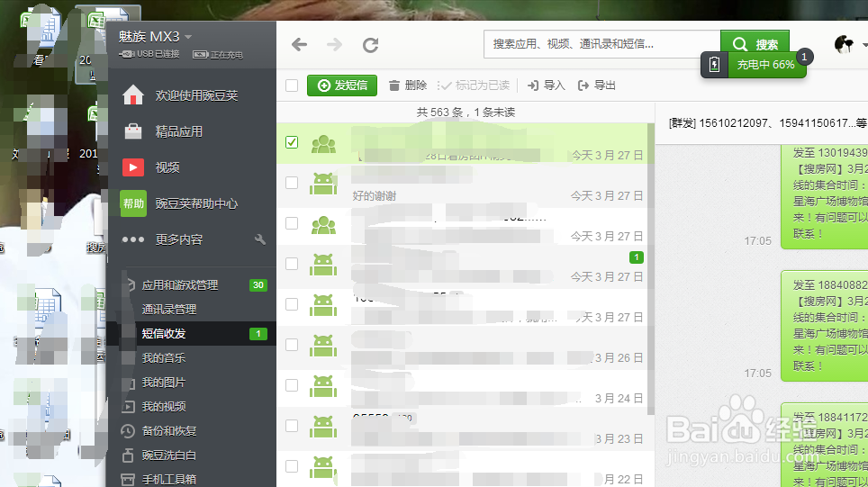The height and width of the screenshot is (487, 868).
Task: Click the green 发短信 button
Action: [342, 86]
